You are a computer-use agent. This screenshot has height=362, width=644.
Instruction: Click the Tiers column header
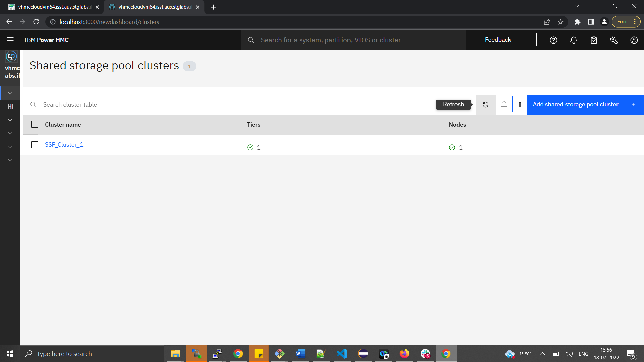pyautogui.click(x=254, y=125)
